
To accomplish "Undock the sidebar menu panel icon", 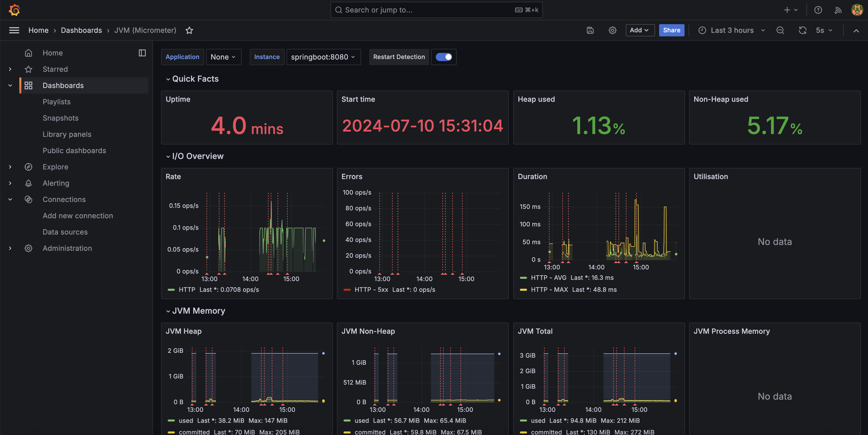I will [142, 53].
